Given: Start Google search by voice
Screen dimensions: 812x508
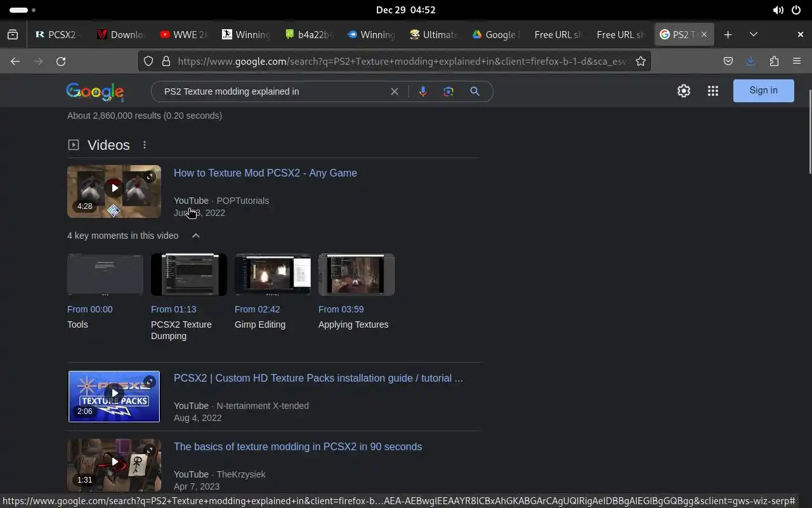Looking at the screenshot, I should pyautogui.click(x=422, y=91).
